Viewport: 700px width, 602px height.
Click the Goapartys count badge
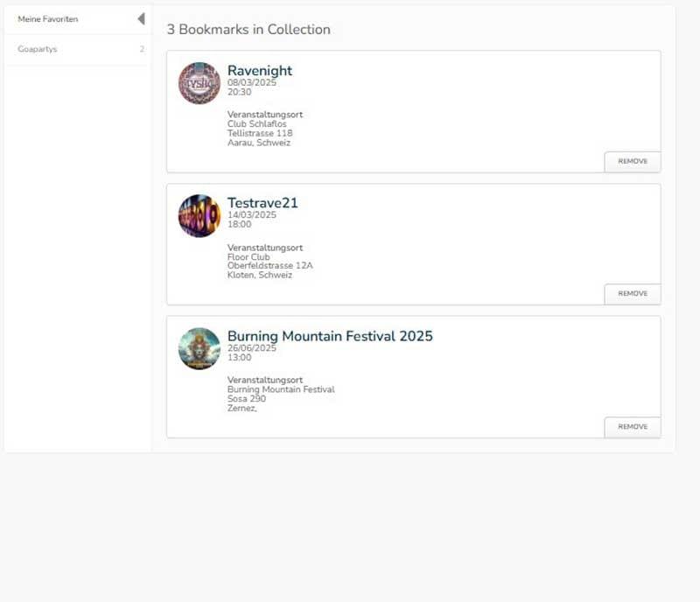(x=142, y=49)
